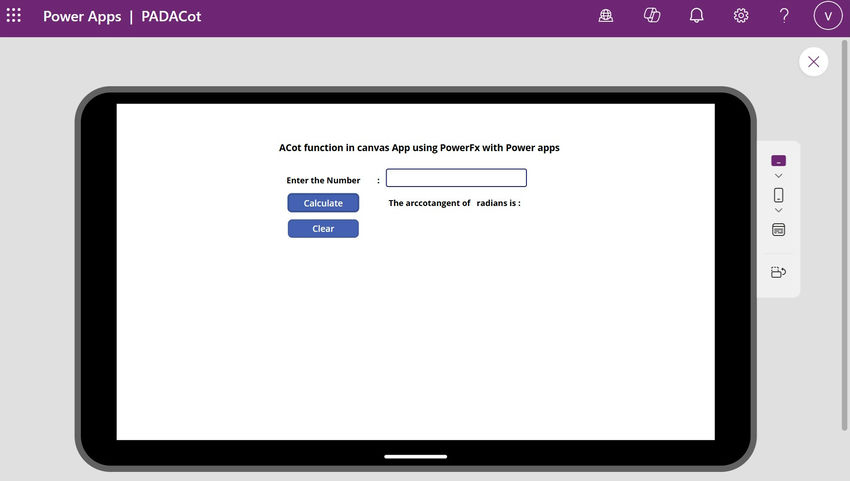
Task: Select the phone device preview icon
Action: 778,195
